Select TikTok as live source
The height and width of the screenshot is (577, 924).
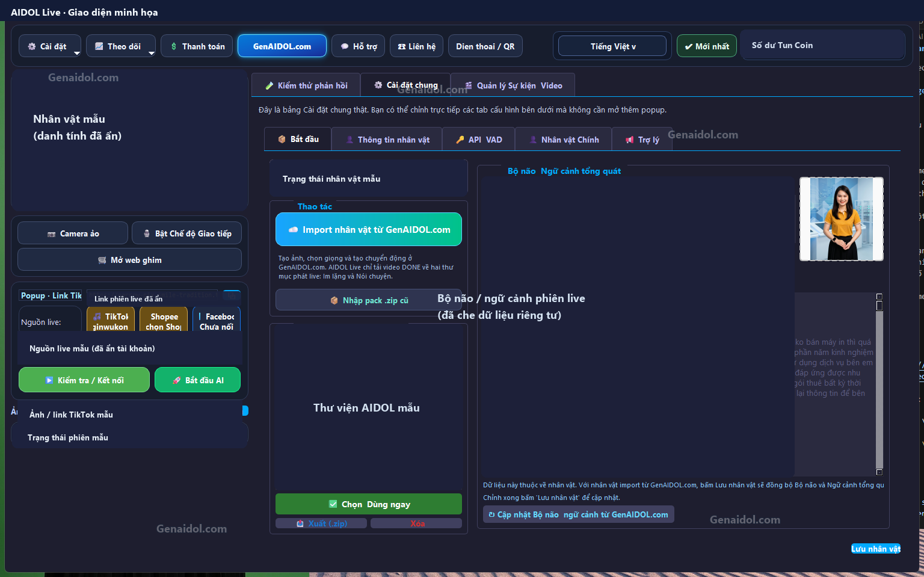pyautogui.click(x=111, y=319)
